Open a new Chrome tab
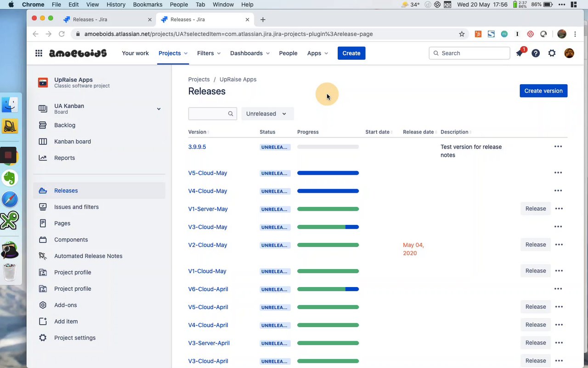 pos(263,20)
